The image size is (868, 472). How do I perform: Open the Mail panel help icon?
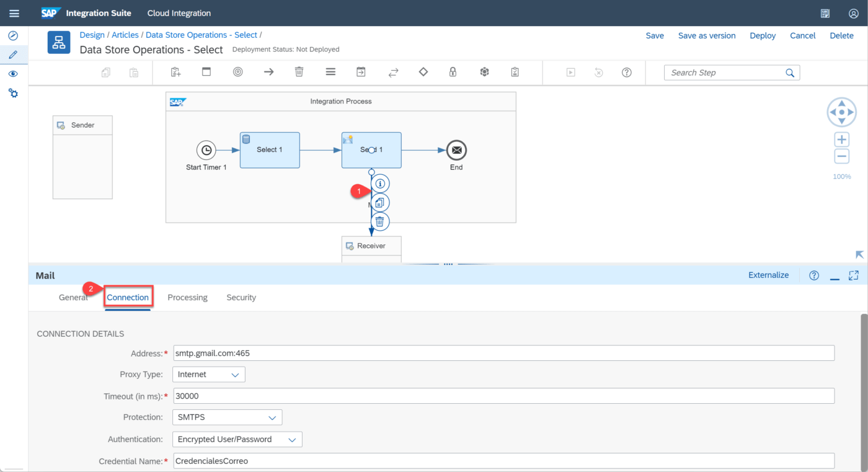click(x=815, y=275)
